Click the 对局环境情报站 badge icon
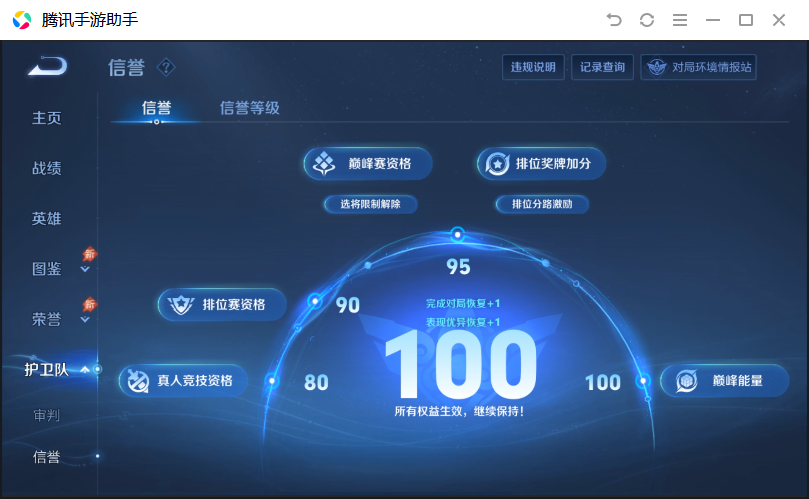Viewport: 809px width, 499px height. click(x=657, y=67)
